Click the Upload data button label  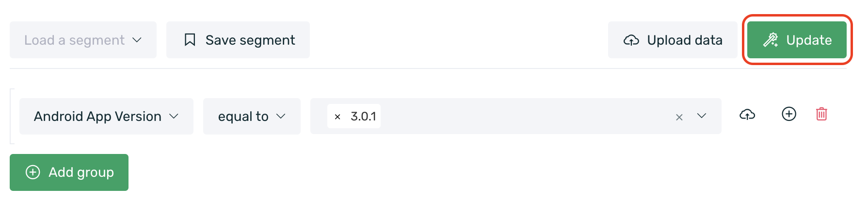click(685, 40)
